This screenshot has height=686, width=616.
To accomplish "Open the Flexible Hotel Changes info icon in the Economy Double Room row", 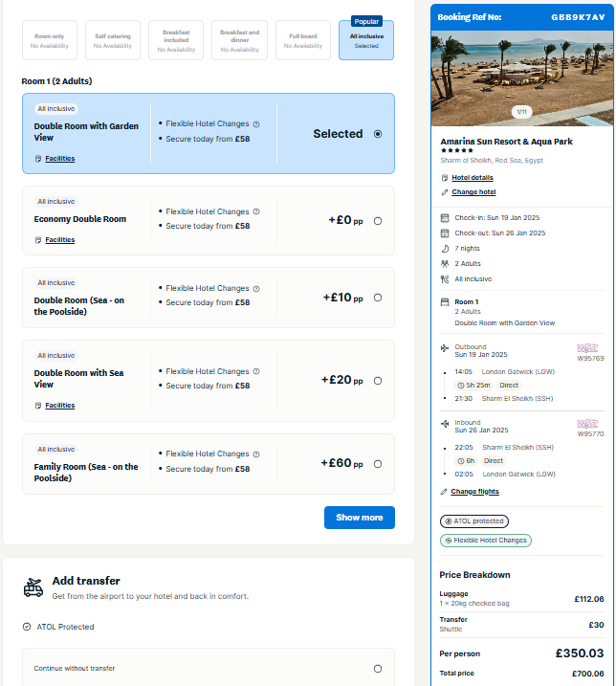I will pos(256,211).
